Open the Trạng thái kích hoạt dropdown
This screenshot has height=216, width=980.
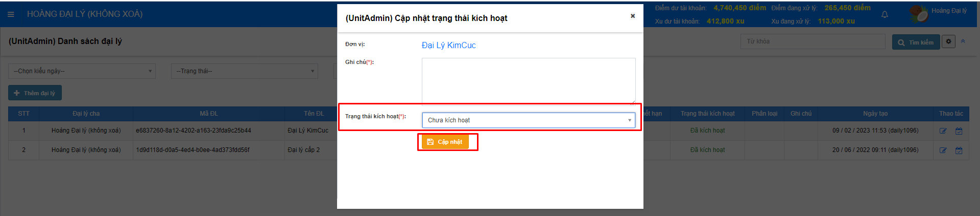point(528,120)
